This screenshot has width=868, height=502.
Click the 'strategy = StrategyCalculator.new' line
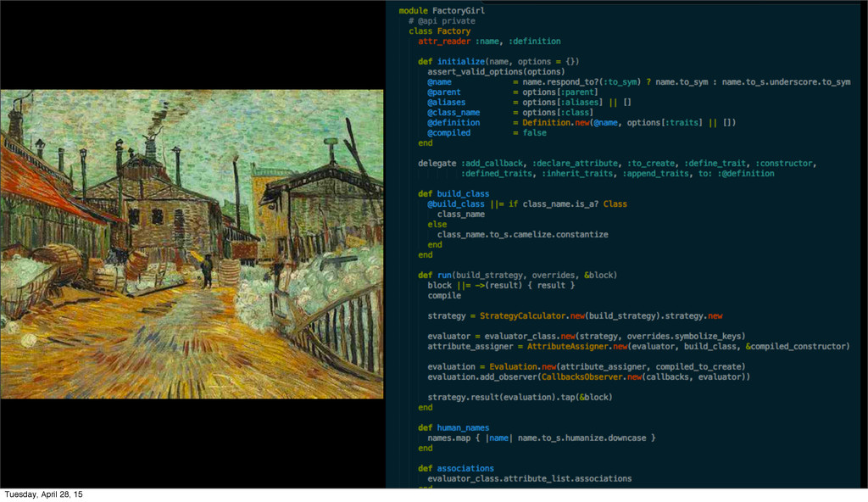coord(576,315)
